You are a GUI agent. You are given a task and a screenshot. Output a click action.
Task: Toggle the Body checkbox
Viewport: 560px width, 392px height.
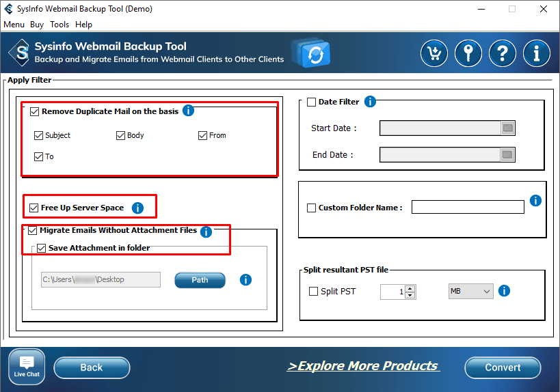click(121, 135)
